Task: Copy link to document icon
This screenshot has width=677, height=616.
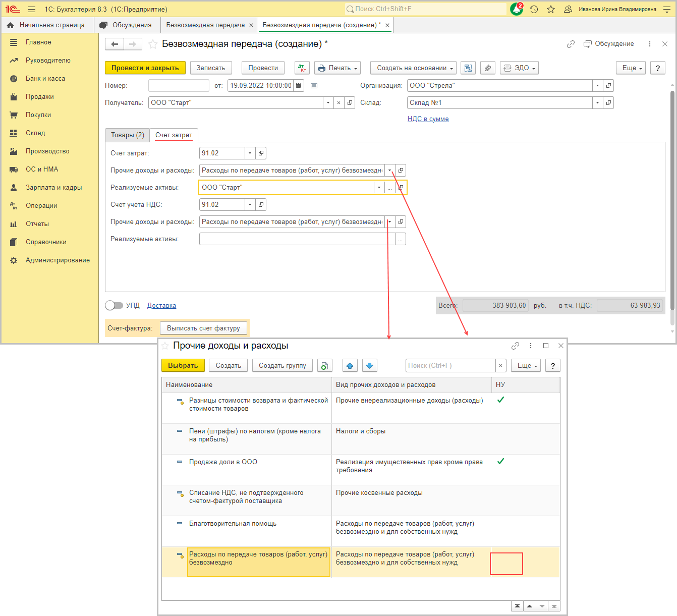Action: (571, 44)
